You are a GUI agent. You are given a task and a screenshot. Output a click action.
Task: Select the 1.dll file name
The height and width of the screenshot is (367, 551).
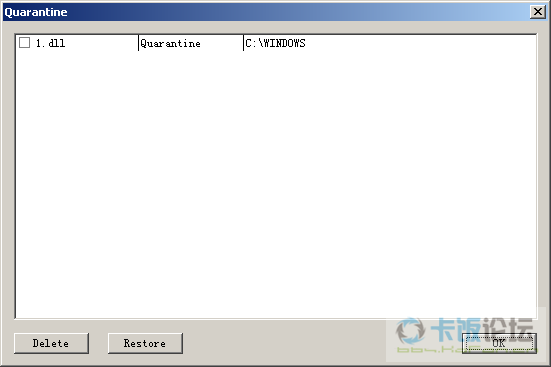[x=50, y=43]
